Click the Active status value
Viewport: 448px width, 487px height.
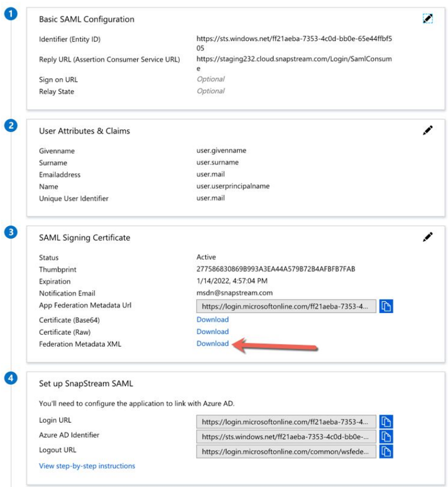(206, 257)
